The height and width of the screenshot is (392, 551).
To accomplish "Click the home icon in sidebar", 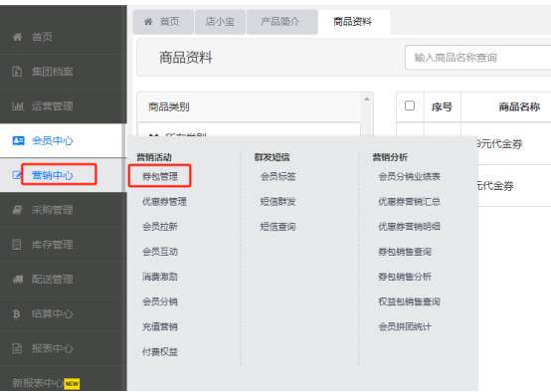I will 17,37.
